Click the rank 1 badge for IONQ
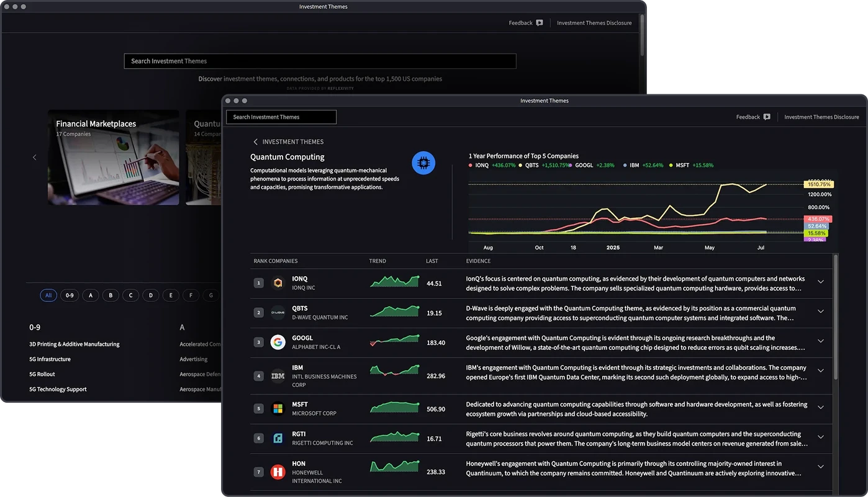Viewport: 868px width, 497px height. click(259, 283)
